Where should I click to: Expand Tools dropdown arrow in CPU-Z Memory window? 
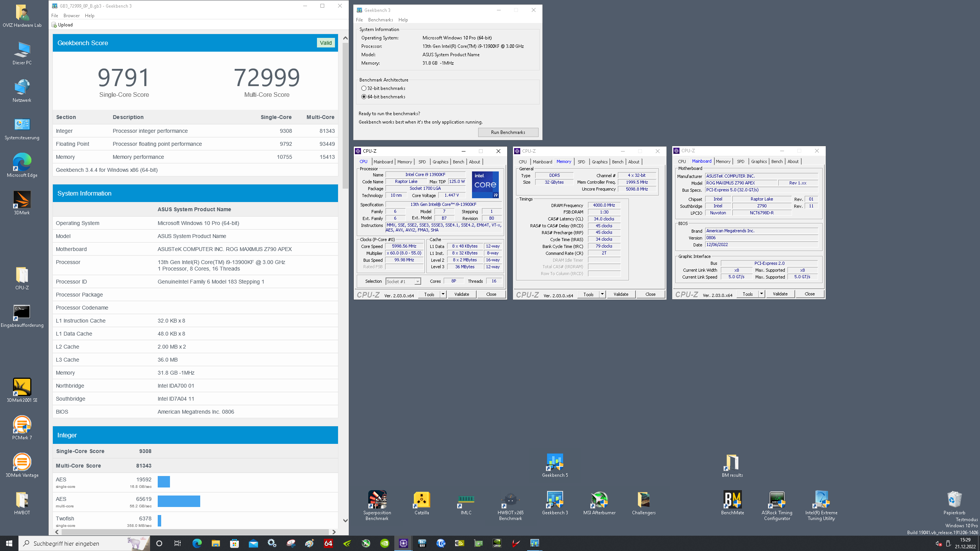pos(602,294)
